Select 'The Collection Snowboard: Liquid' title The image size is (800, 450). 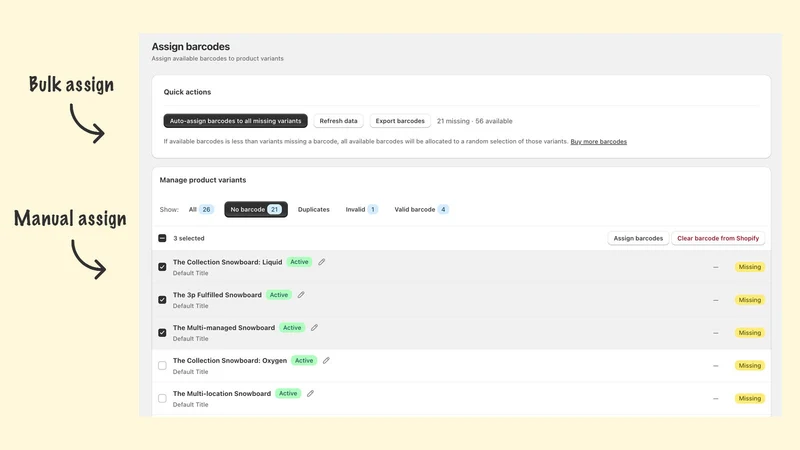[228, 262]
